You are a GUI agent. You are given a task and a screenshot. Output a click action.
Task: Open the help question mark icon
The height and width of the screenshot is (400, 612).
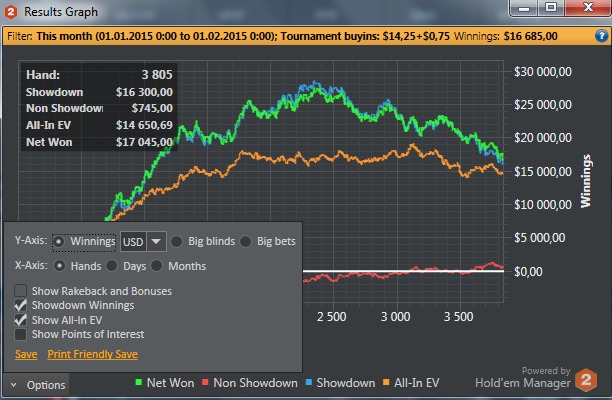[x=601, y=36]
